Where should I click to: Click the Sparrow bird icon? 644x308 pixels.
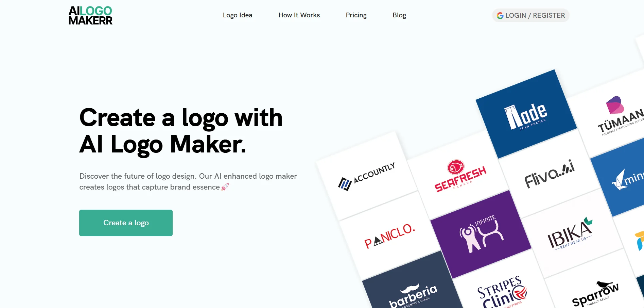tap(604, 285)
